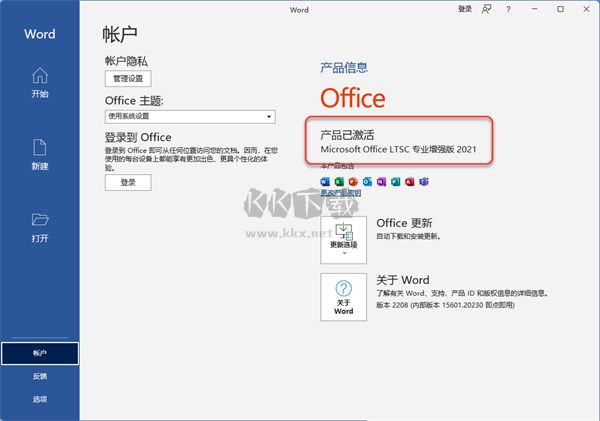Click 登录 in the title bar
Screen dimensions: 600x421
point(465,9)
